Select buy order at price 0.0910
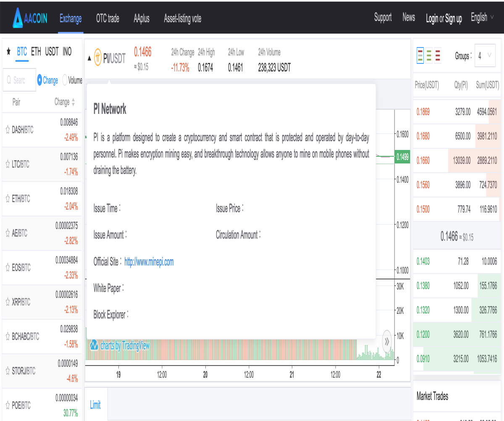 point(457,359)
